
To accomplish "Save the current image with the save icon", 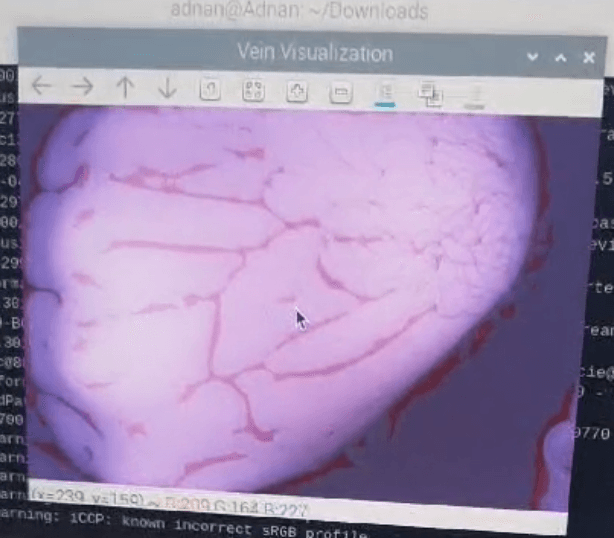I will [385, 94].
